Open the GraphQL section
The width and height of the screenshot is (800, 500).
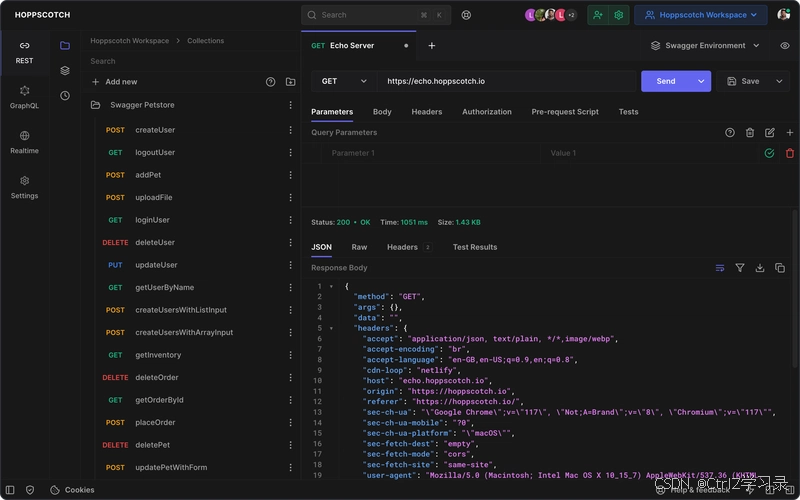tap(24, 97)
